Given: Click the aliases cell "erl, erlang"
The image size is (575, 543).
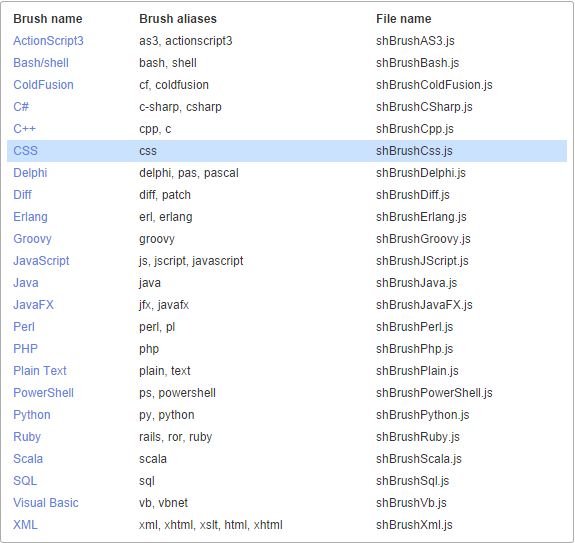Looking at the screenshot, I should point(166,217).
